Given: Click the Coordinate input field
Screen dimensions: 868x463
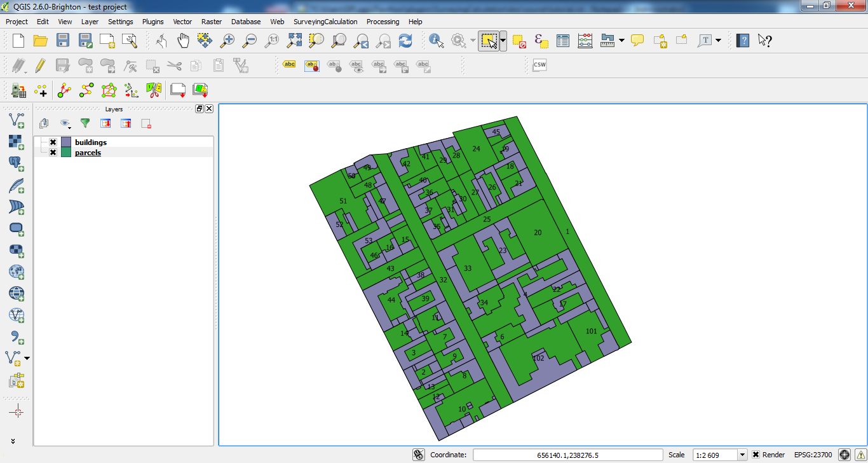Looking at the screenshot, I should pos(567,455).
